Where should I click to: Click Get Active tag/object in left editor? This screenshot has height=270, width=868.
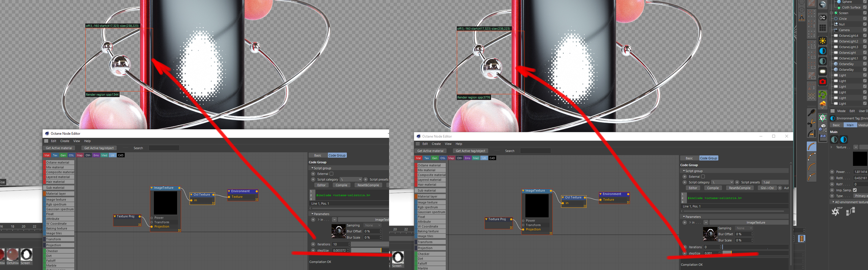(99, 148)
